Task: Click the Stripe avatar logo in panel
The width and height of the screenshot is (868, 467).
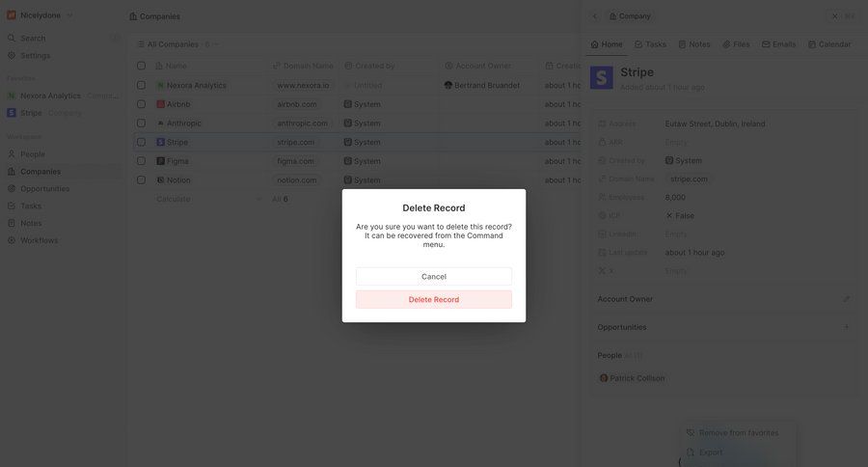Action: [602, 77]
